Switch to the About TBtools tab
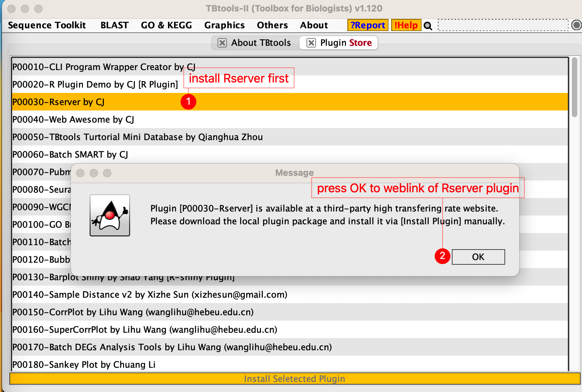Screen dimensions: 582x392 pos(261,43)
